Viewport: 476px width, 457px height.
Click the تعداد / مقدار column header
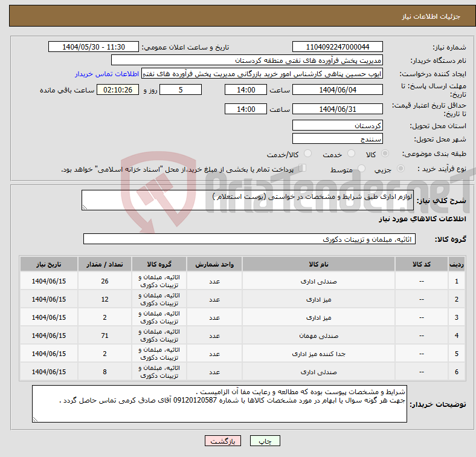coord(105,264)
